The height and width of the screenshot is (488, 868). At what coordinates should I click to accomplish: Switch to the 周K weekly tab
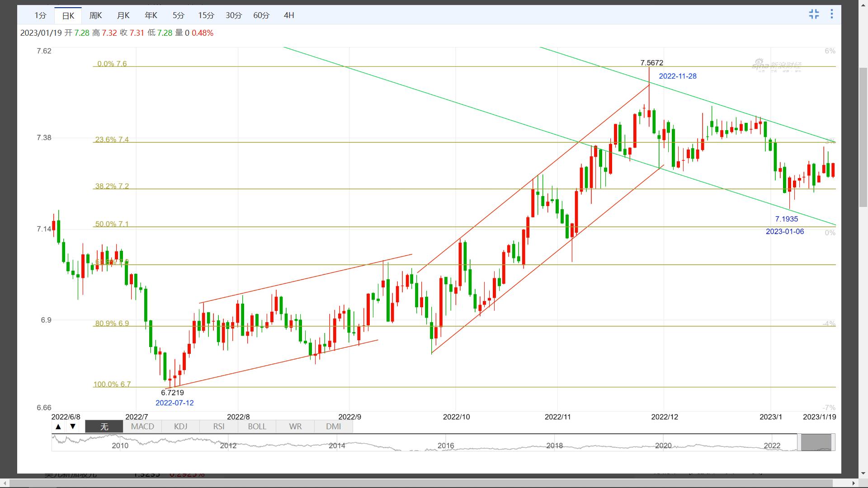(x=95, y=15)
